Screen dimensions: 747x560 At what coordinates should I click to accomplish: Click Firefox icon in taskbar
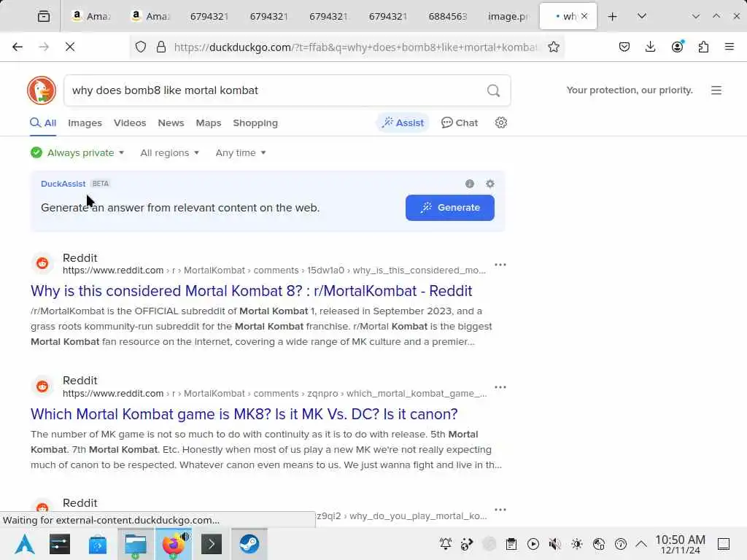point(174,544)
